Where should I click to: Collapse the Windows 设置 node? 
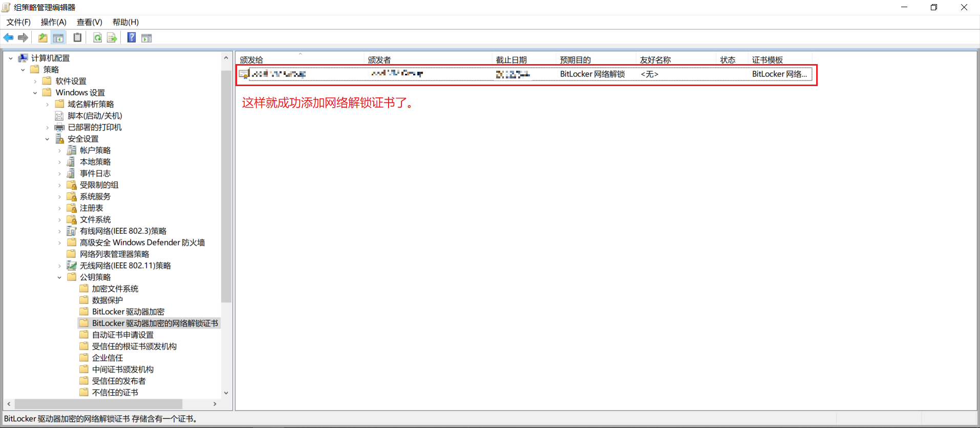point(35,93)
